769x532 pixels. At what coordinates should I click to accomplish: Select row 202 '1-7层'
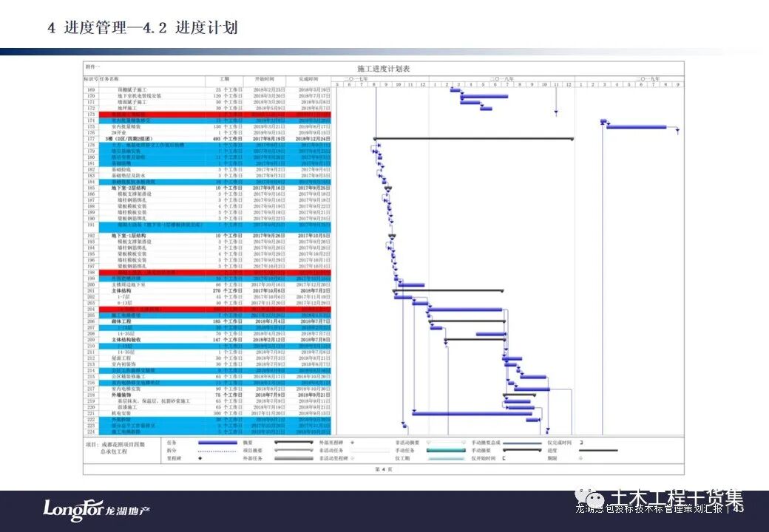[208, 297]
